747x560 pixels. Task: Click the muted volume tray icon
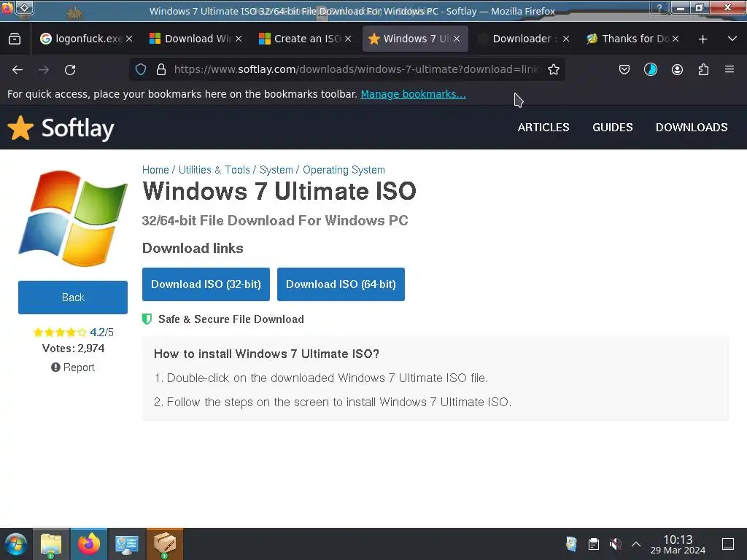pos(615,544)
